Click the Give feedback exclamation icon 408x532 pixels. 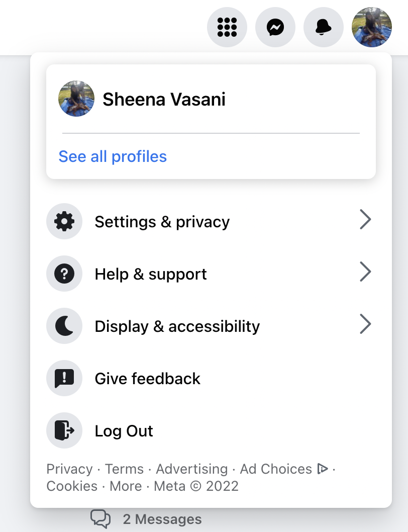pyautogui.click(x=64, y=378)
